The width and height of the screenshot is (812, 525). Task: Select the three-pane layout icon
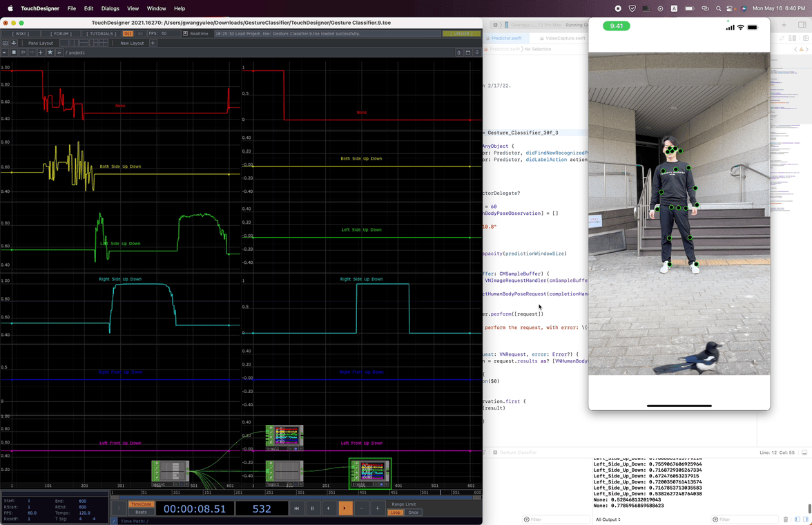[x=94, y=43]
